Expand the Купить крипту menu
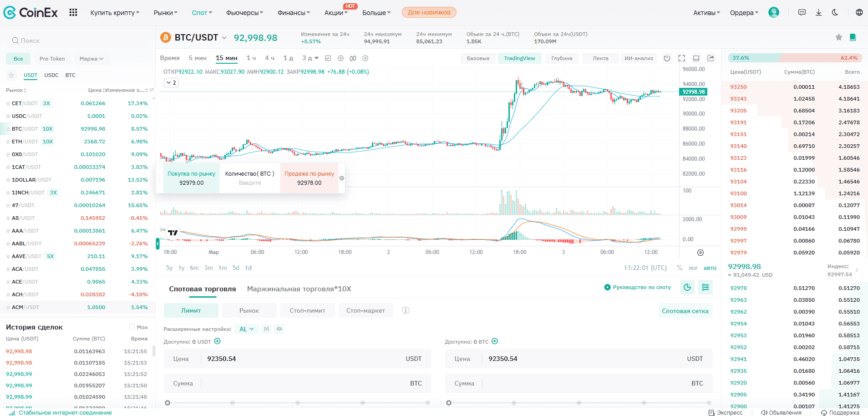Screen dimensions: 868x416 point(115,13)
